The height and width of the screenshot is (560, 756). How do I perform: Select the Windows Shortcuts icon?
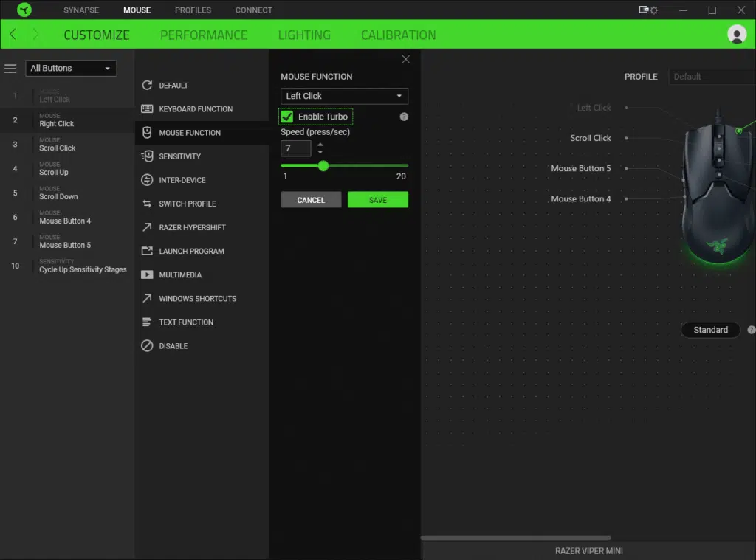coord(147,298)
